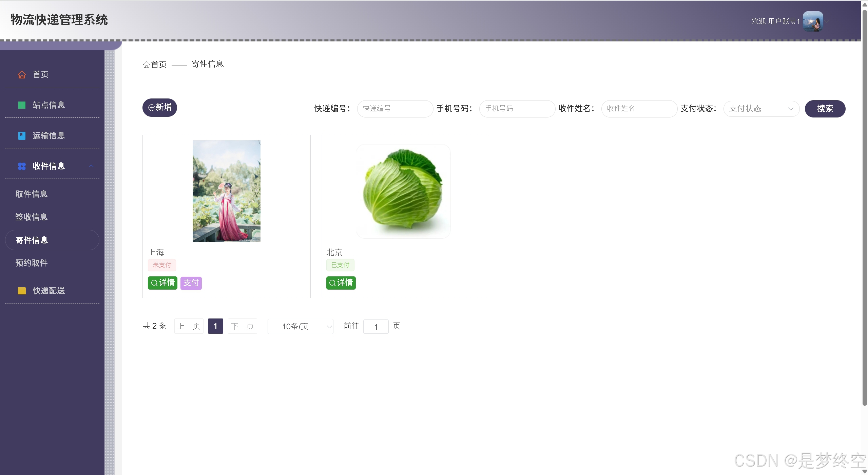Click the user avatar at top right
Screen dimensions: 868x475
click(814, 21)
